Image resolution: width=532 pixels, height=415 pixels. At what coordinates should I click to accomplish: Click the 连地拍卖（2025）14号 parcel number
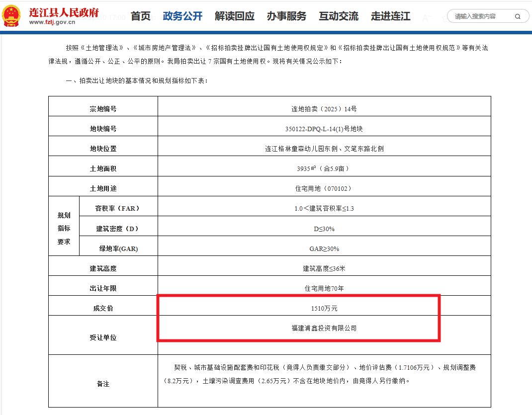click(x=324, y=109)
